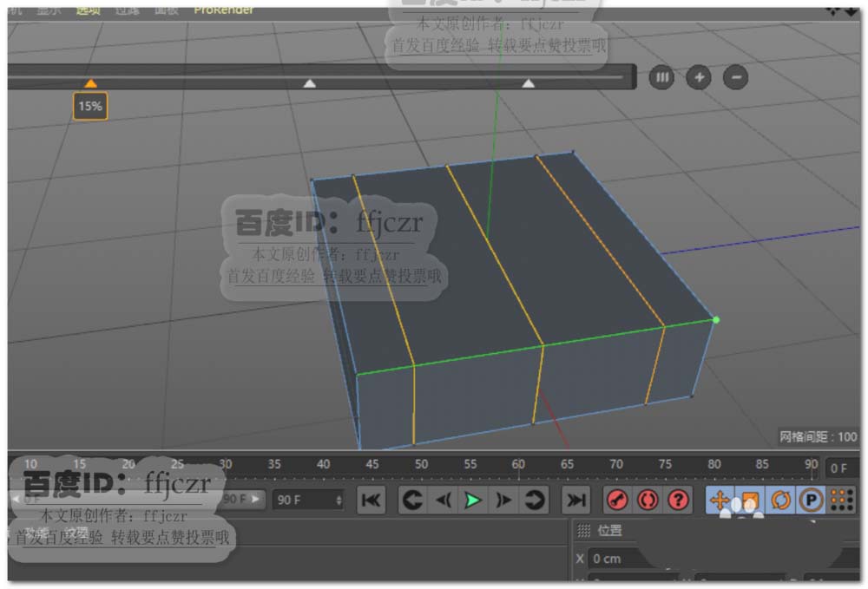Remove a loop cut with minus button

(735, 77)
